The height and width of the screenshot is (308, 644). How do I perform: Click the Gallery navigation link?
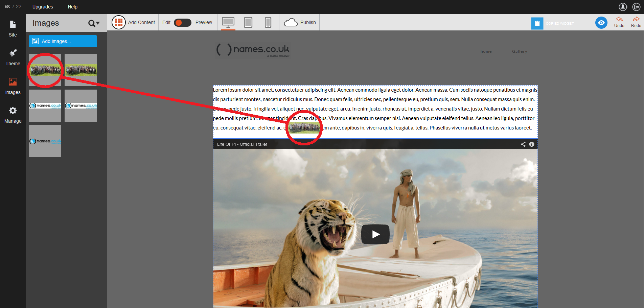520,51
